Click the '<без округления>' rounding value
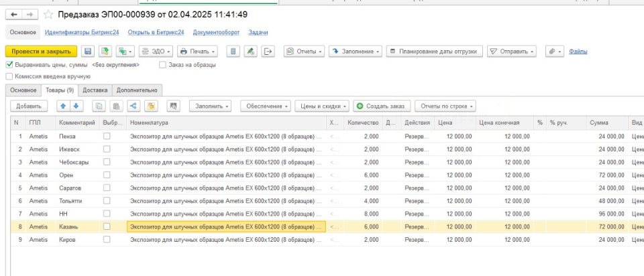This screenshot has height=276, width=644. (116, 65)
